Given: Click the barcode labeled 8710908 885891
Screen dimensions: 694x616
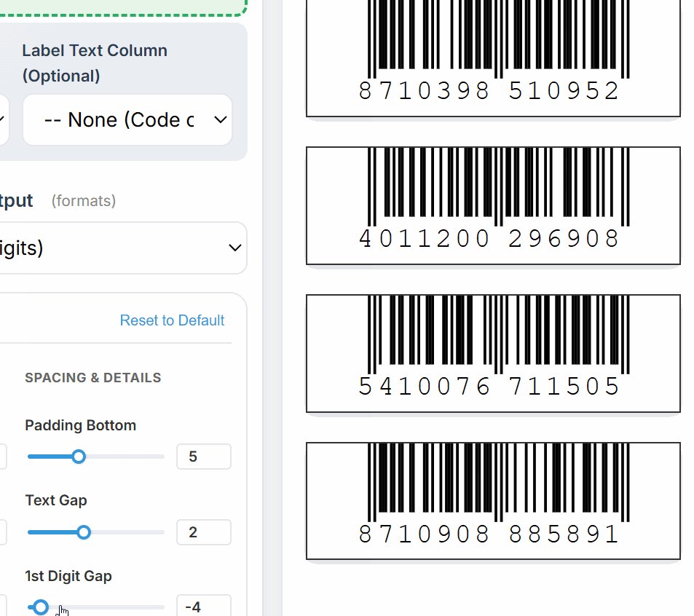Looking at the screenshot, I should pos(493,501).
